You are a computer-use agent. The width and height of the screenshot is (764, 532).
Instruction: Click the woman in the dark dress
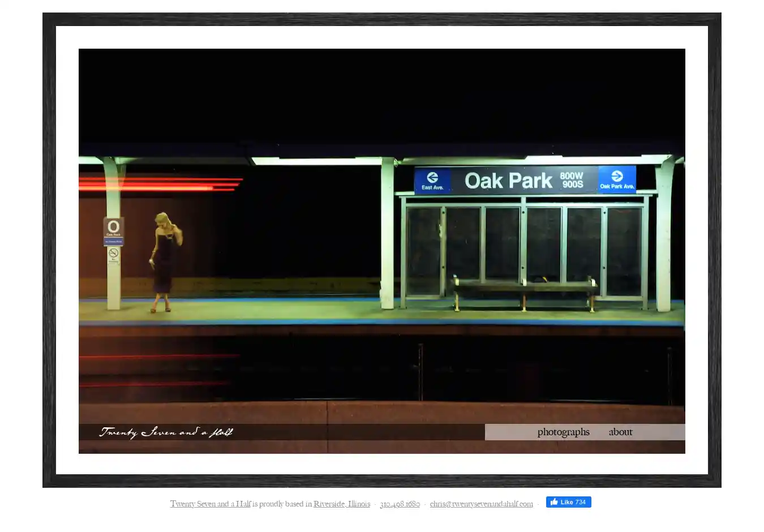(163, 261)
